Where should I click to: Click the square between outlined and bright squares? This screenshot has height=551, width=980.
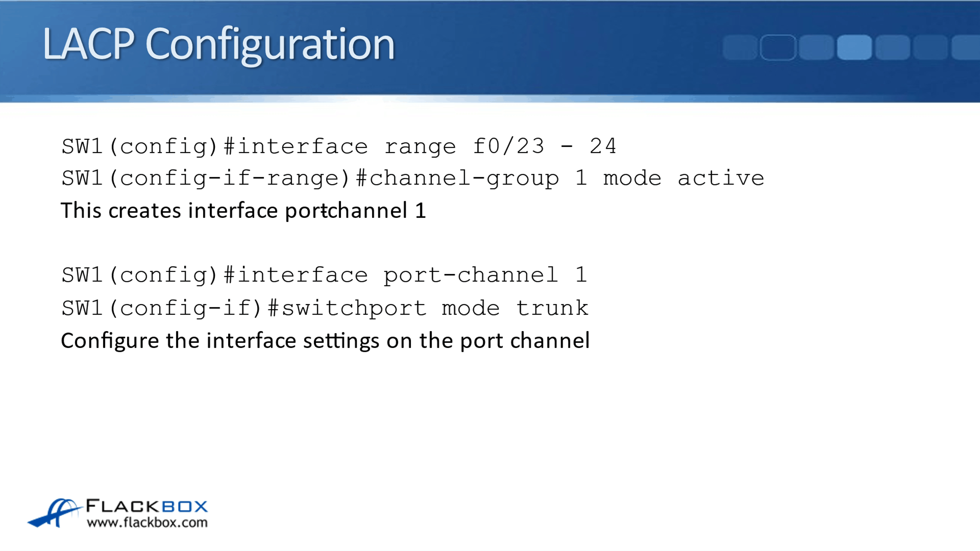816,47
